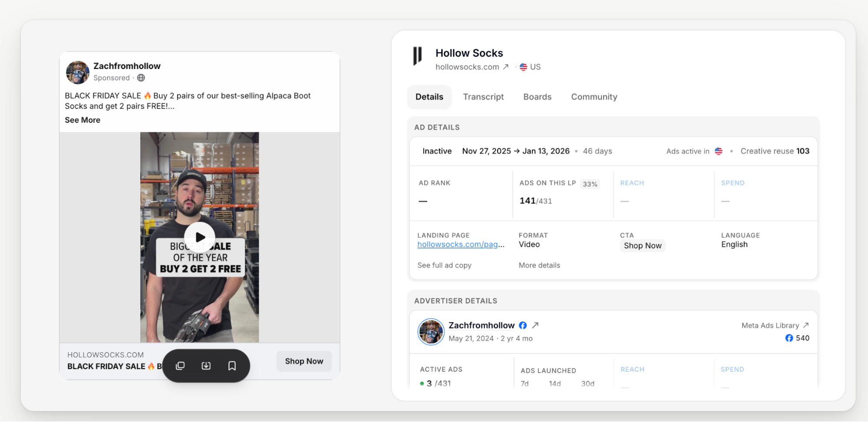Click the Inactive status label
This screenshot has width=868, height=422.
coord(437,151)
